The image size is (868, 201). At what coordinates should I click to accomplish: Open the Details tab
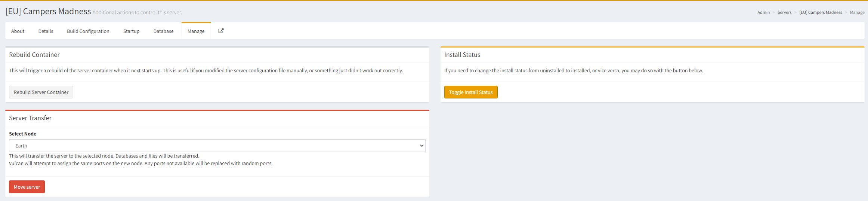(46, 31)
